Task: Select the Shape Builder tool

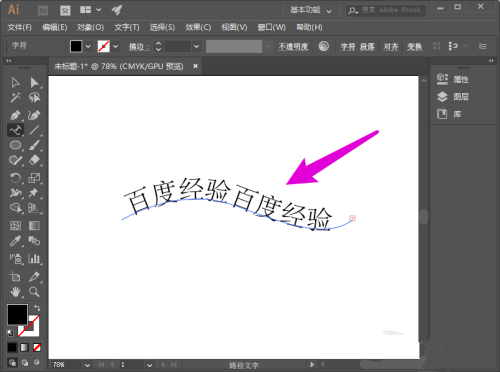Action: (15, 208)
